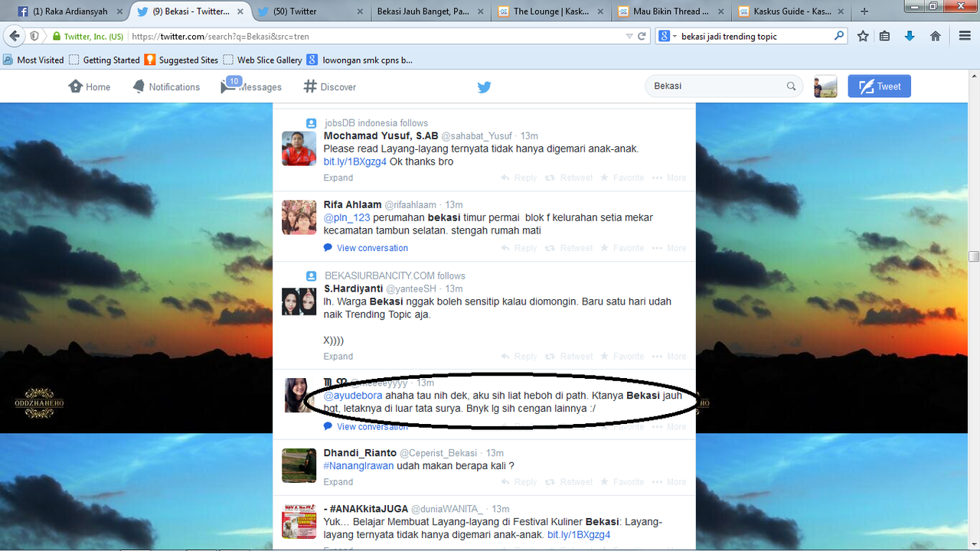Click Mochamad Yusuf's avatar thumbnail
Screen dimensions: 980x551
tap(299, 148)
